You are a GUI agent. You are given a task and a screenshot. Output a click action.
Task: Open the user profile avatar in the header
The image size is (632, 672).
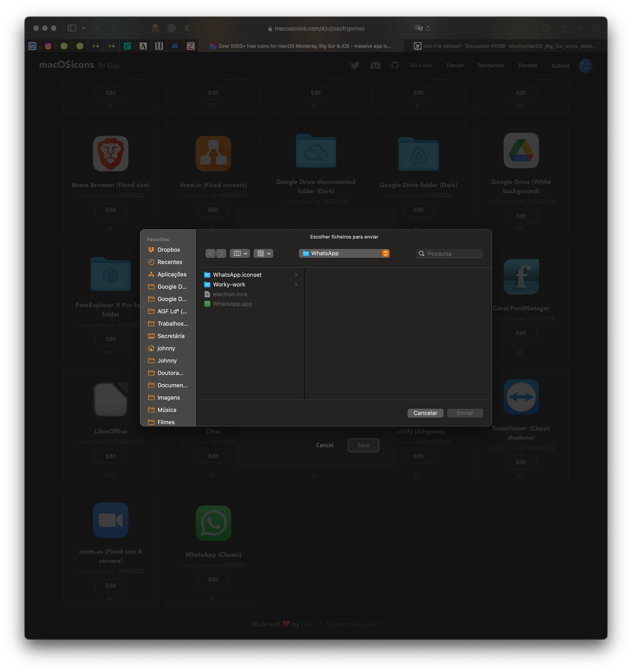pos(586,66)
